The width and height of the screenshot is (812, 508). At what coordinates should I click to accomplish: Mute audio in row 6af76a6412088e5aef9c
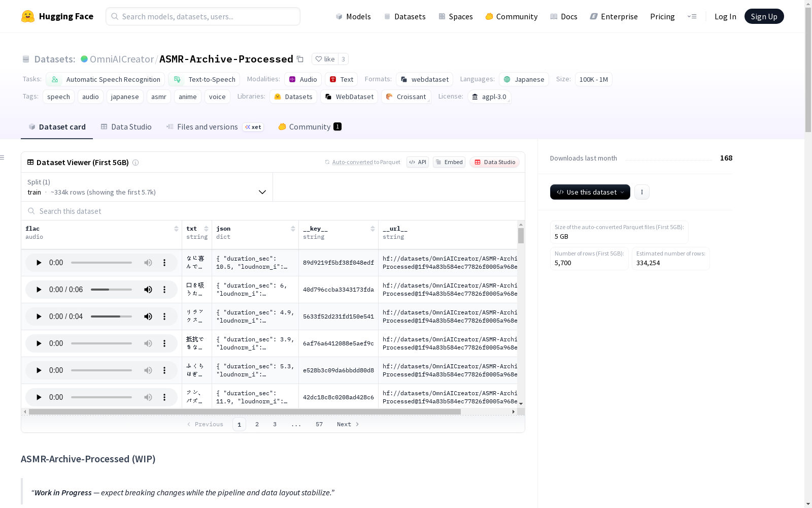tap(148, 343)
